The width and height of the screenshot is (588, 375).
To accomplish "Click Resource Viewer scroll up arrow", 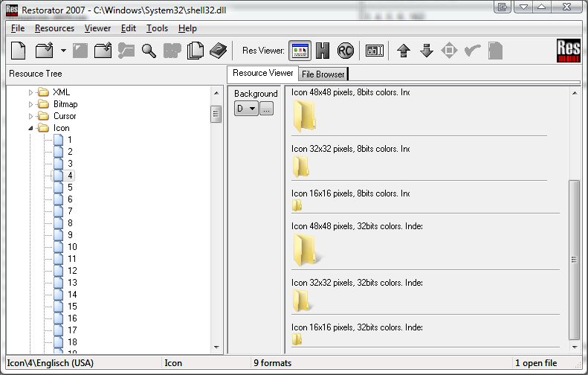I will tap(575, 93).
